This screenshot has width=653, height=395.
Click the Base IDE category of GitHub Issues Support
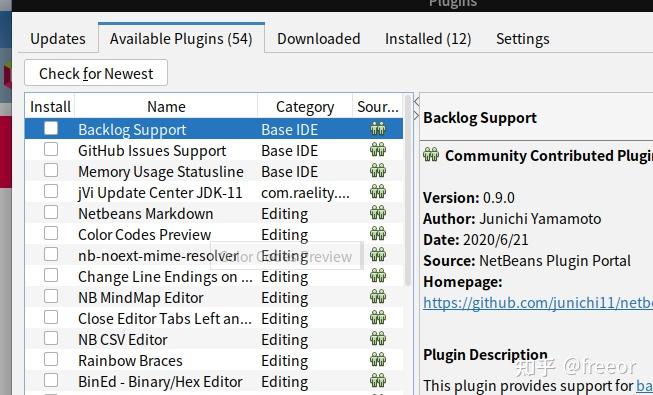289,151
